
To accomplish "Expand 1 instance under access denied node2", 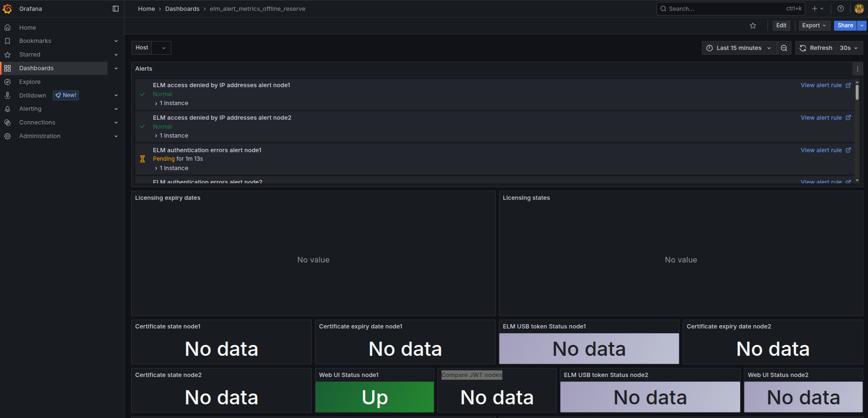I will [172, 136].
